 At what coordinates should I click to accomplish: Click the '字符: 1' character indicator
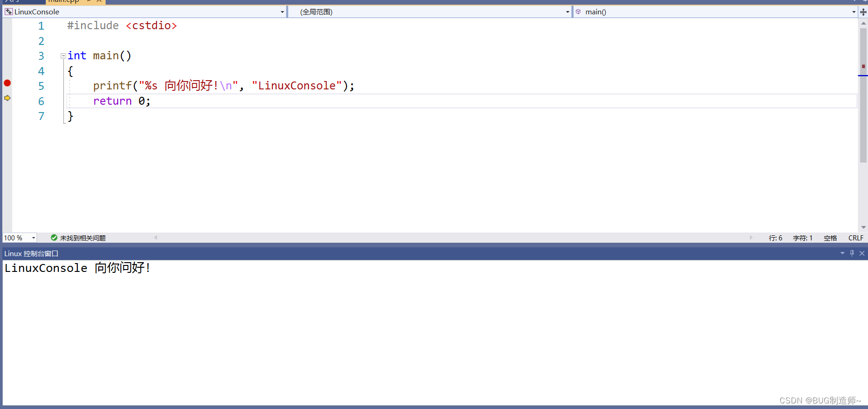[x=803, y=238]
